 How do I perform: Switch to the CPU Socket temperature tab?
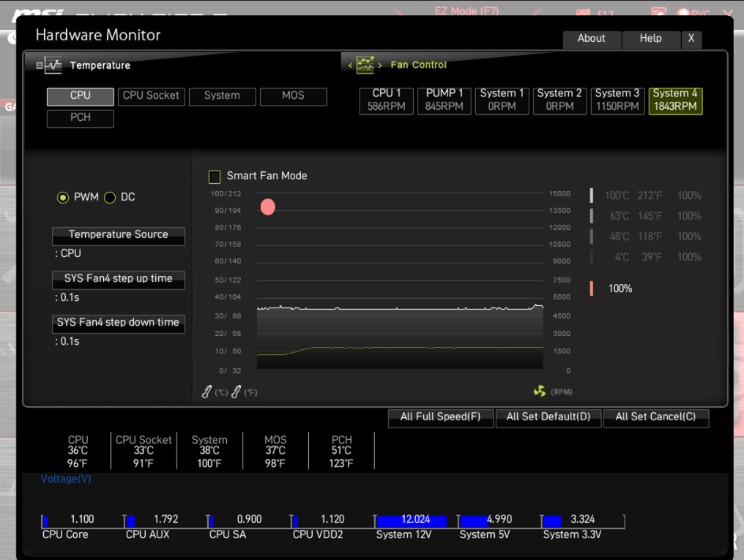[151, 96]
